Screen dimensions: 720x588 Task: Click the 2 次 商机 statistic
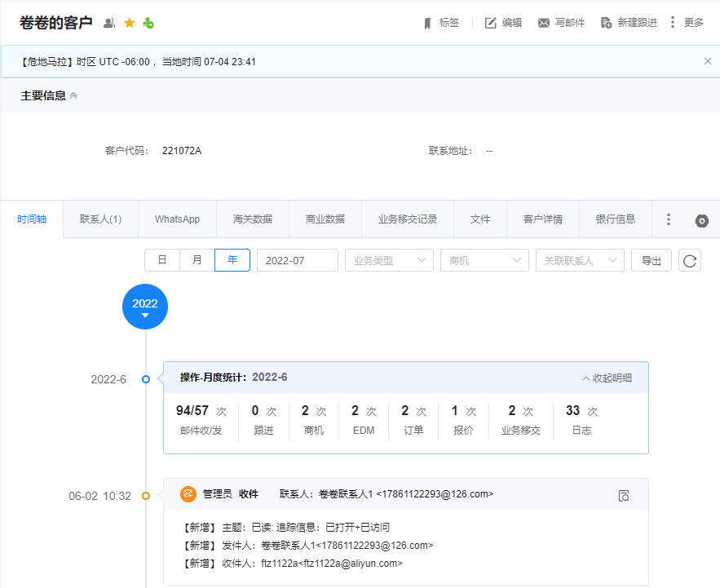(314, 420)
